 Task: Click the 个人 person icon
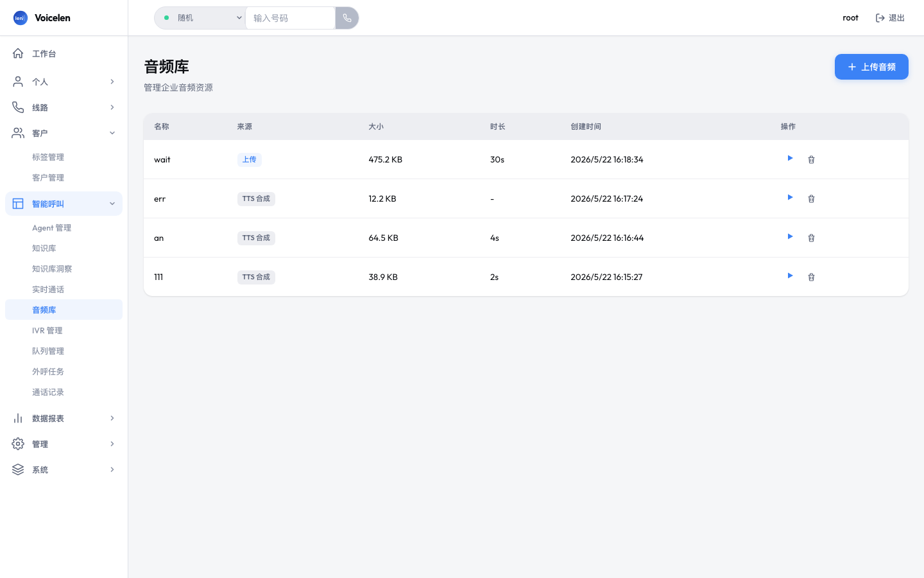click(18, 82)
